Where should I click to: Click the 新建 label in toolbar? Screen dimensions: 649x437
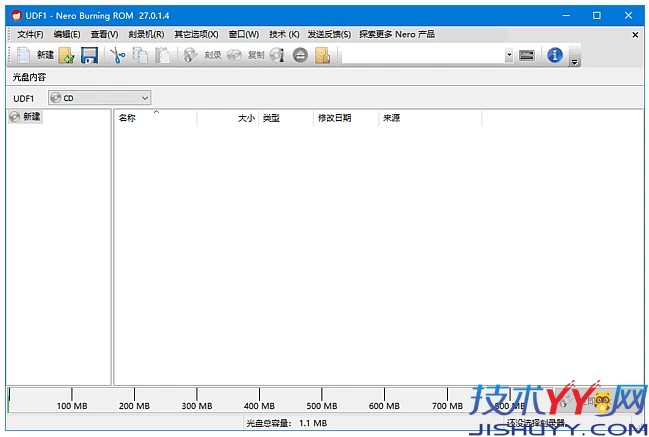coord(46,55)
